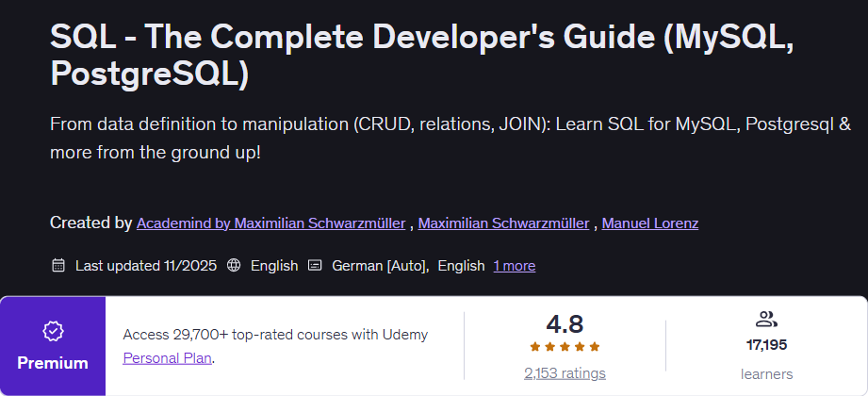Open the Personal Plan link
The width and height of the screenshot is (868, 396).
point(167,358)
